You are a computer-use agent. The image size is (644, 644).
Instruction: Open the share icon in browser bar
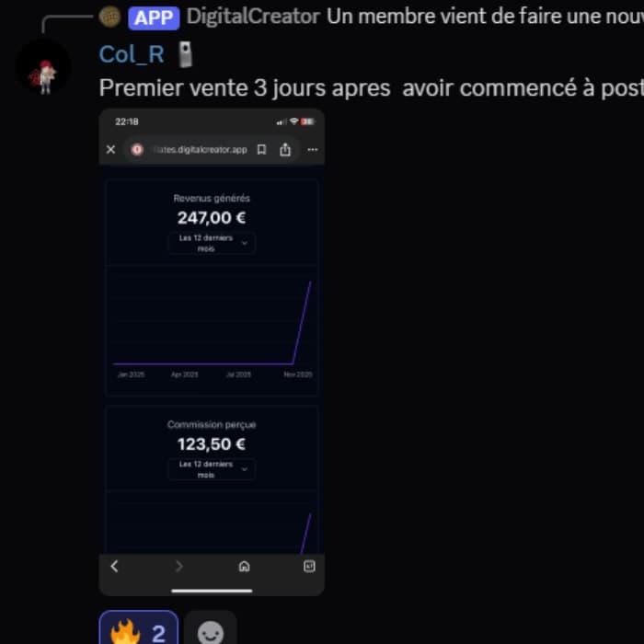285,149
